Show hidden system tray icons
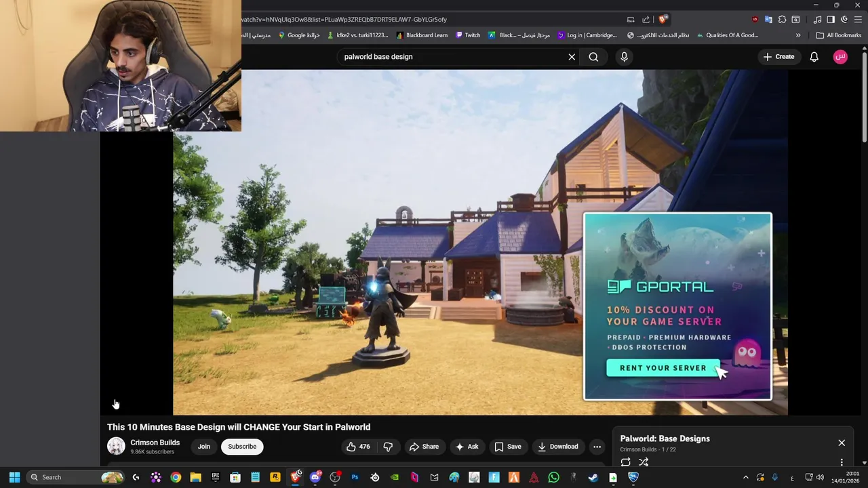The image size is (868, 488). tap(746, 477)
